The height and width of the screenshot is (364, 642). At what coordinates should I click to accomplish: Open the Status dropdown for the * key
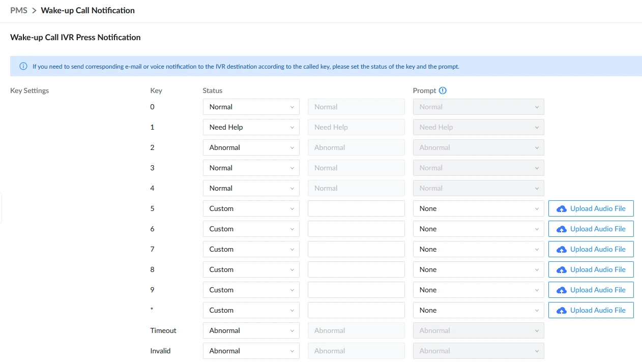tap(251, 310)
